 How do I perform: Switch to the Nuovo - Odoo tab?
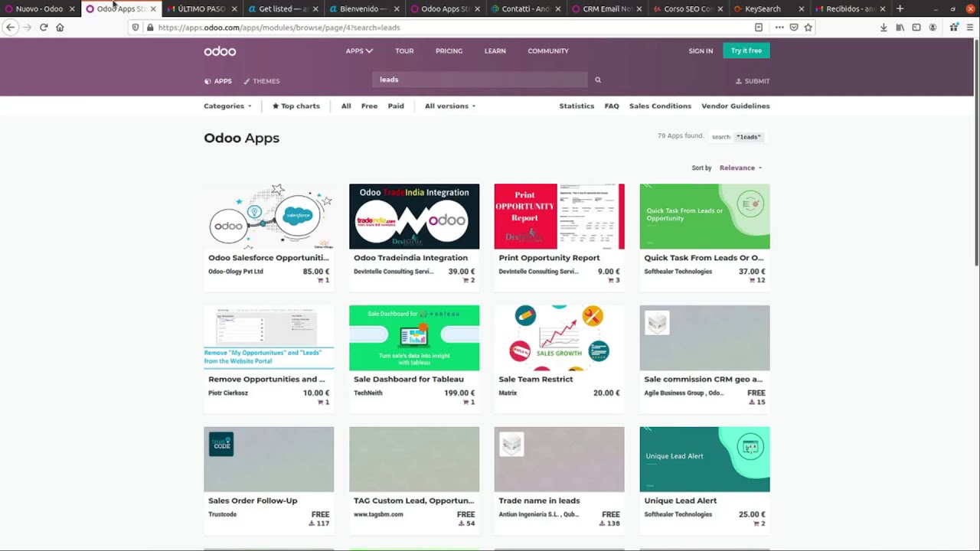point(39,9)
